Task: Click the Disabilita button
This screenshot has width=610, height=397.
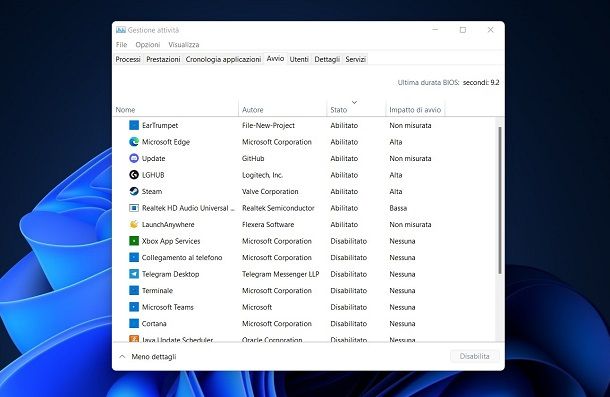Action: (x=475, y=356)
